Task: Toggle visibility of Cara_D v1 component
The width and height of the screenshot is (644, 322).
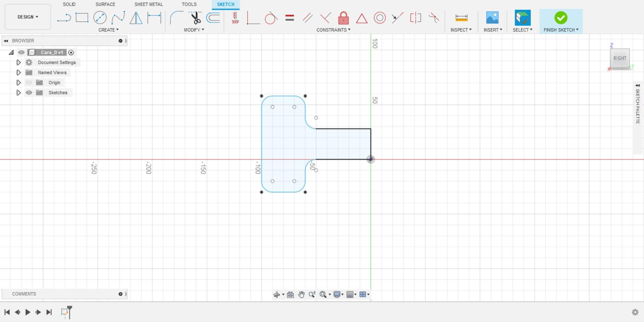Action: 21,52
